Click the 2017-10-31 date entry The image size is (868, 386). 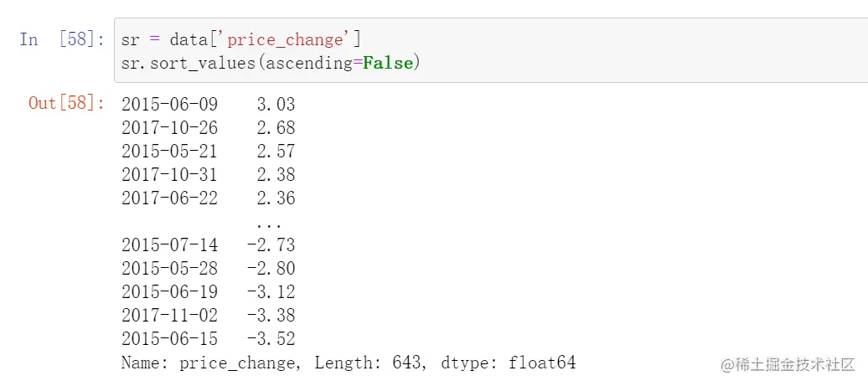169,175
